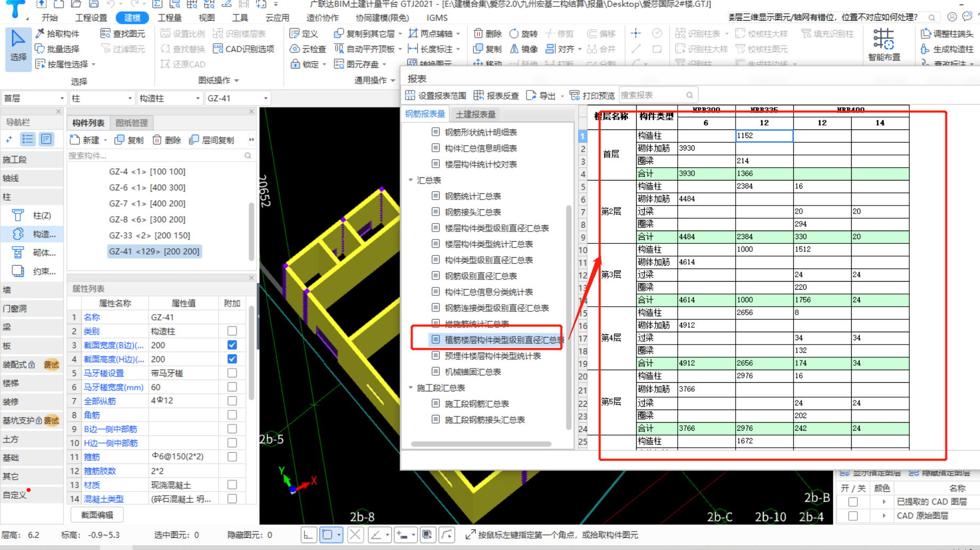Toggle the 马牙槎设置 附加 checkbox
This screenshot has height=550, width=980.
coord(232,373)
